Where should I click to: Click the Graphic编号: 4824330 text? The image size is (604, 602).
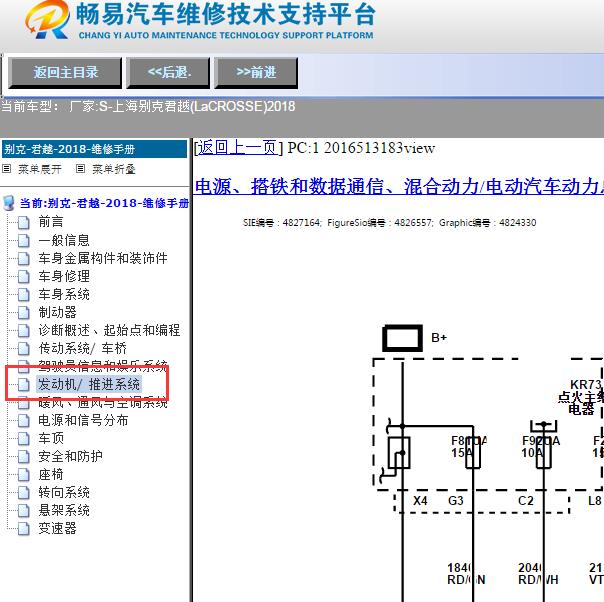pyautogui.click(x=487, y=222)
